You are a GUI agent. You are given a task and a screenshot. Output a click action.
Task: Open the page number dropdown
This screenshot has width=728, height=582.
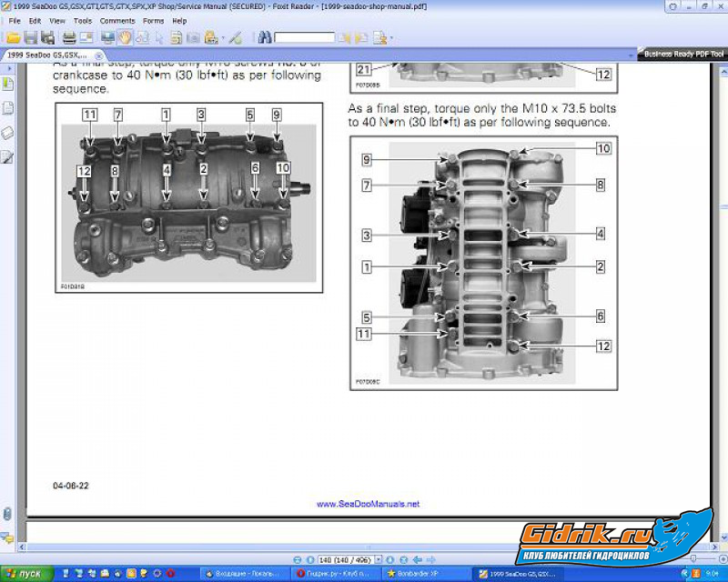tap(379, 558)
